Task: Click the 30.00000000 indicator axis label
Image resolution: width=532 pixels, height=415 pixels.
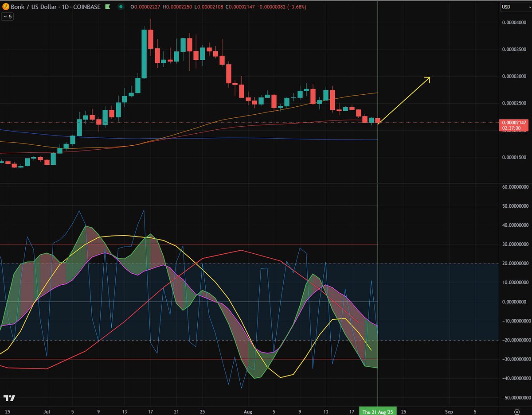Action: pos(515,244)
